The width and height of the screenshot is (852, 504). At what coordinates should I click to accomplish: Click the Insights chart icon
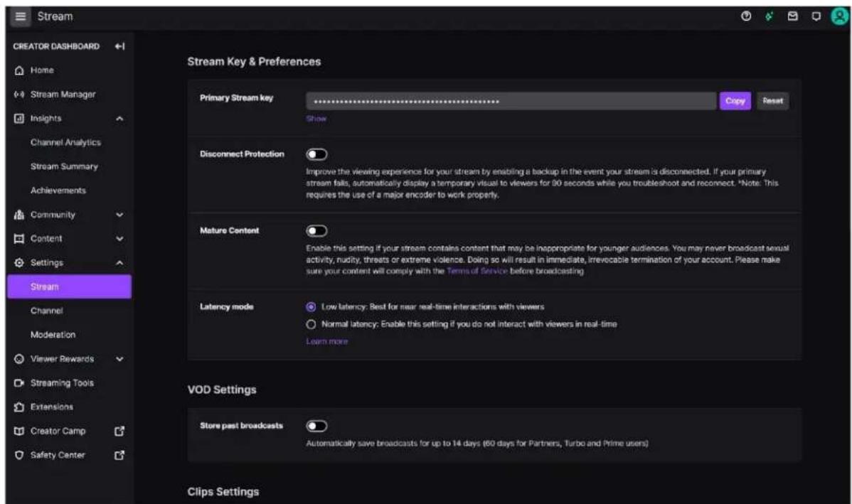19,119
